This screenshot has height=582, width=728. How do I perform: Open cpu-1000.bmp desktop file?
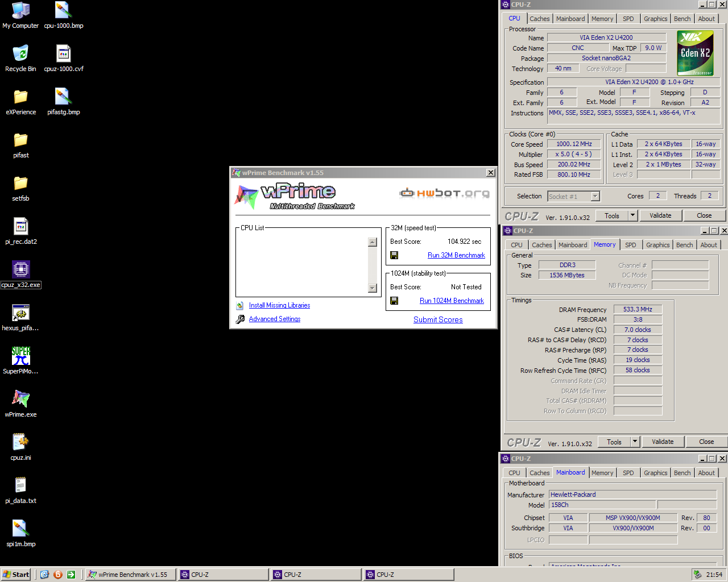pos(63,15)
